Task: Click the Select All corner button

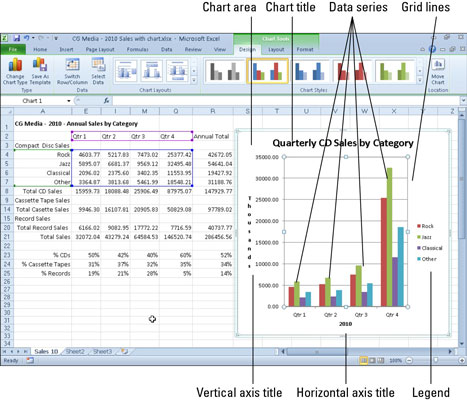Action: pos(7,111)
